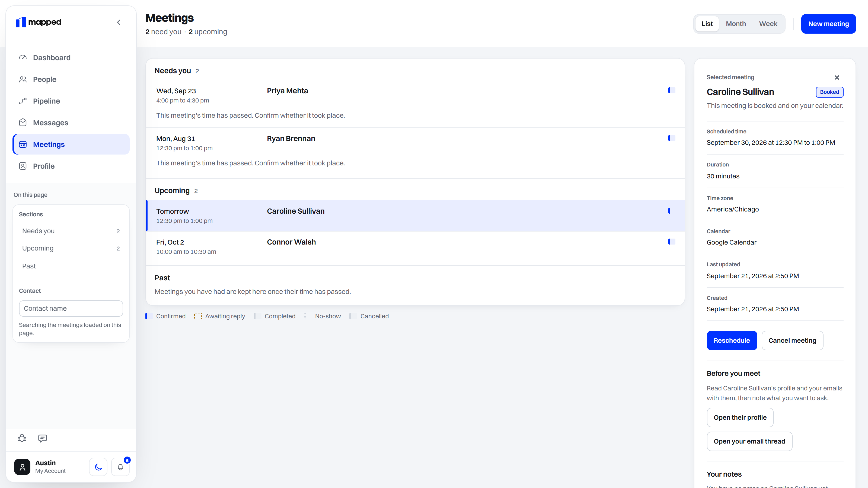868x488 pixels.
Task: Click status marker on Ryan Brennan row
Action: (x=672, y=138)
